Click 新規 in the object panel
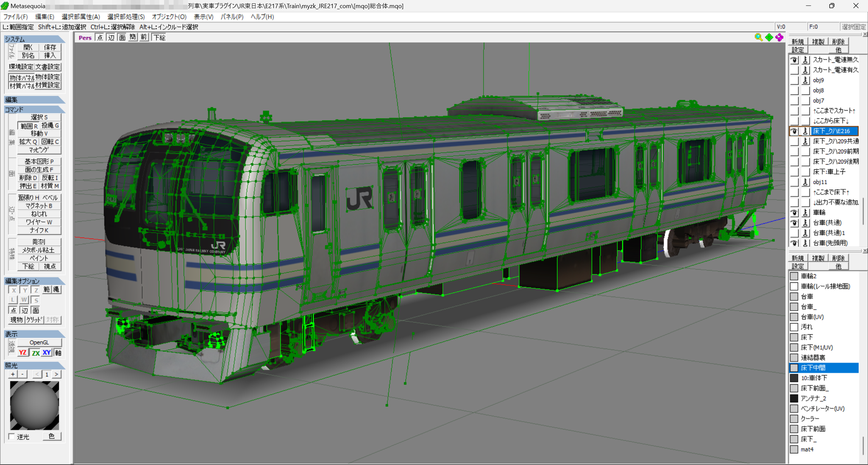Viewport: 868px width, 465px height. [x=798, y=42]
